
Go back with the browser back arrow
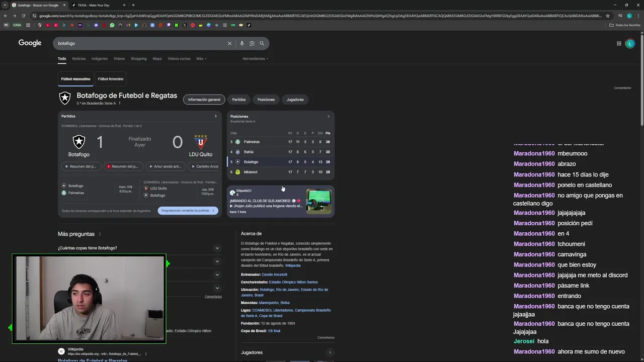(x=6, y=16)
